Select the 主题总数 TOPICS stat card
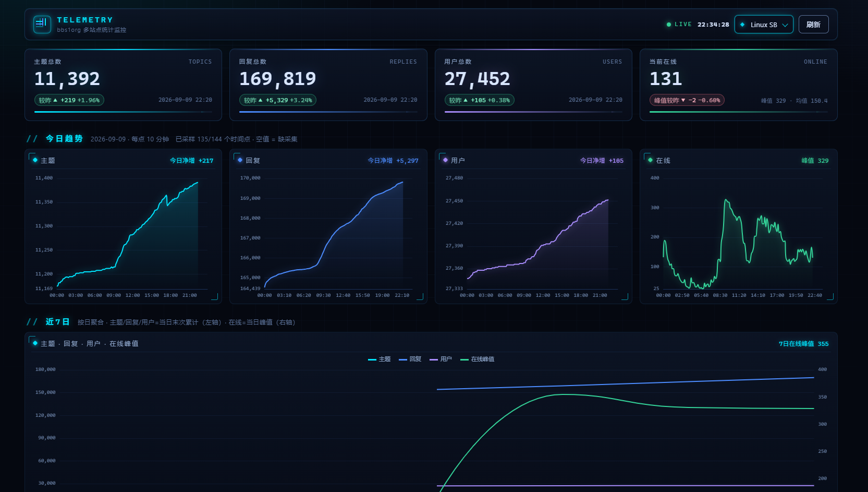Image resolution: width=868 pixels, height=492 pixels. click(x=123, y=85)
